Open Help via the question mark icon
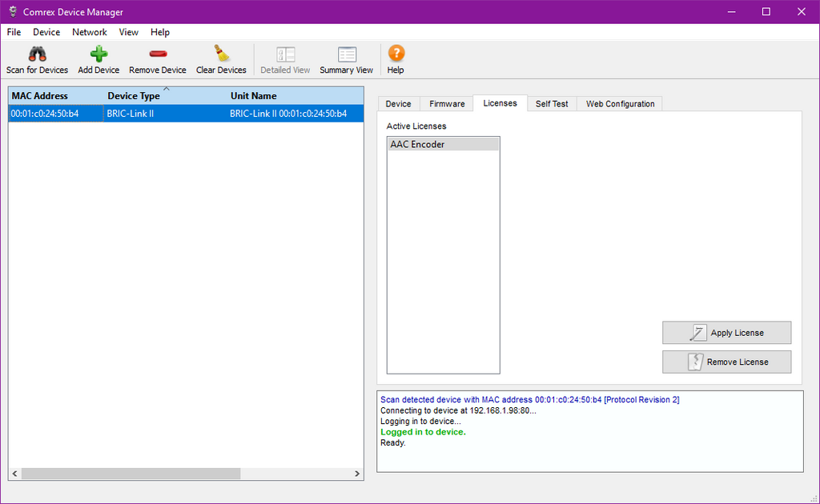 click(396, 54)
